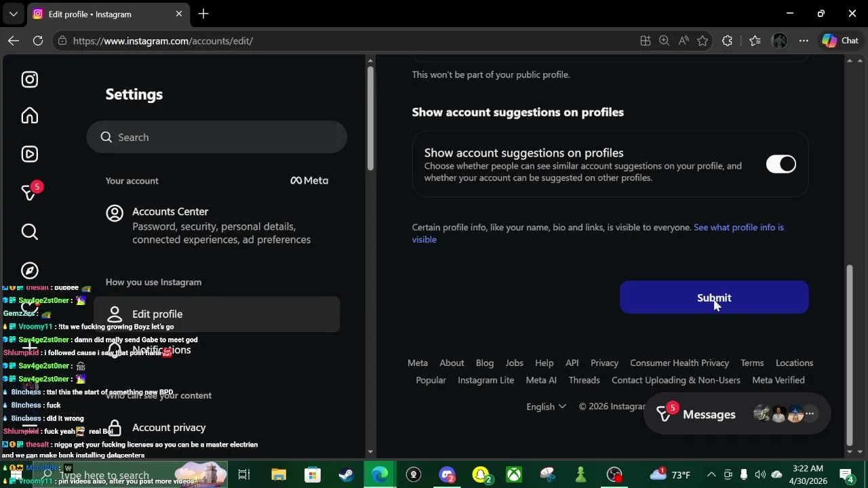
Task: Open Xbox app from taskbar
Action: click(514, 474)
